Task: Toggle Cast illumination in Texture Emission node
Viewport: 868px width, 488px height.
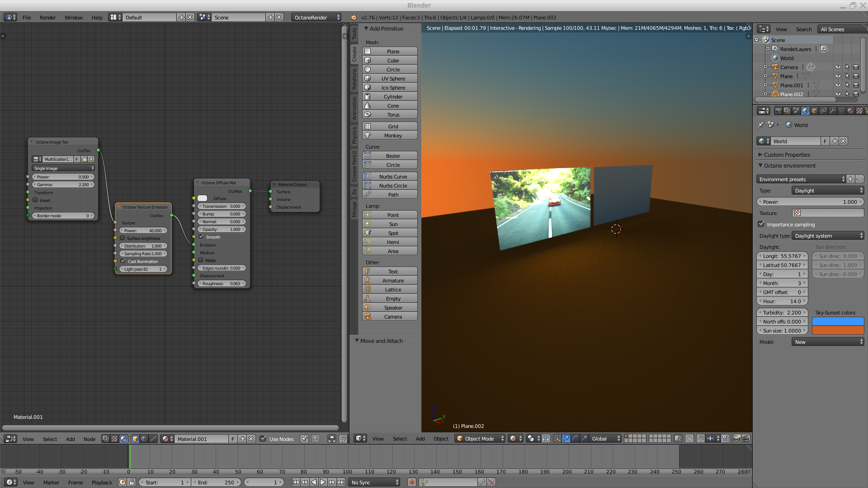Action: coord(123,261)
